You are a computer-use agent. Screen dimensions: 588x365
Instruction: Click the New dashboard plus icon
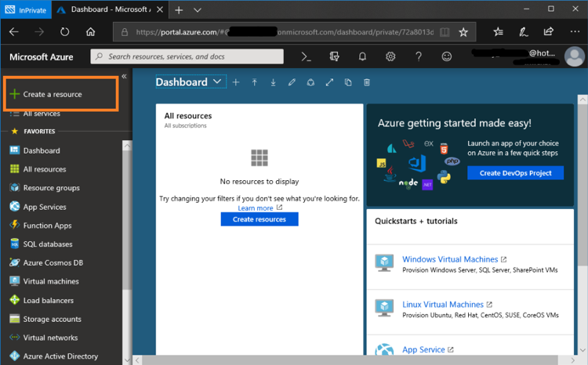click(236, 82)
